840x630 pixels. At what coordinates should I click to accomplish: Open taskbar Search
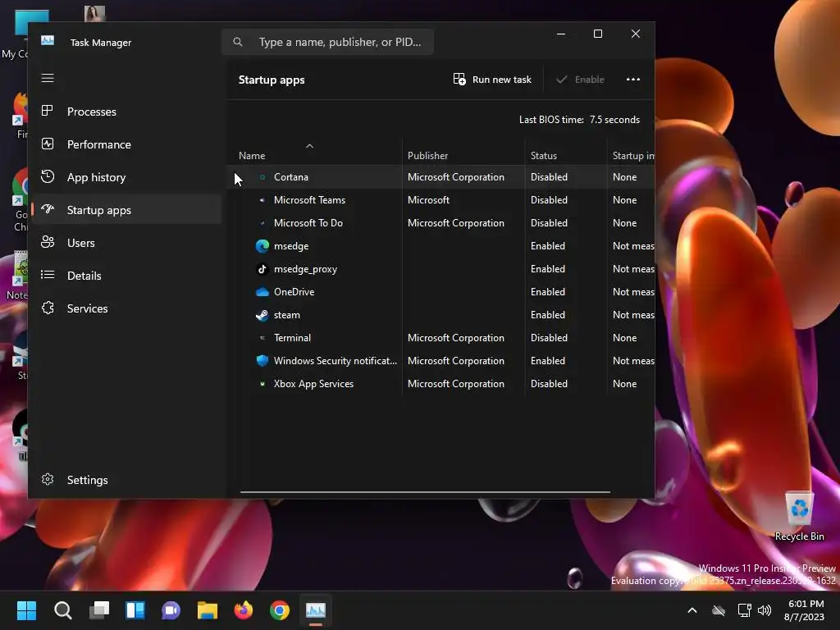62,610
